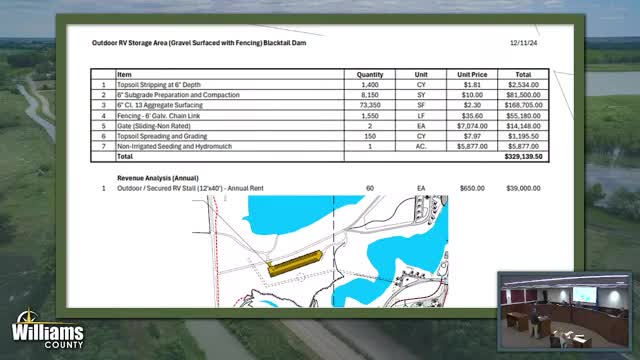Screen dimensions: 640x360
Task: Click 'Topsoil Spreading and Grading' row
Action: coord(320,136)
